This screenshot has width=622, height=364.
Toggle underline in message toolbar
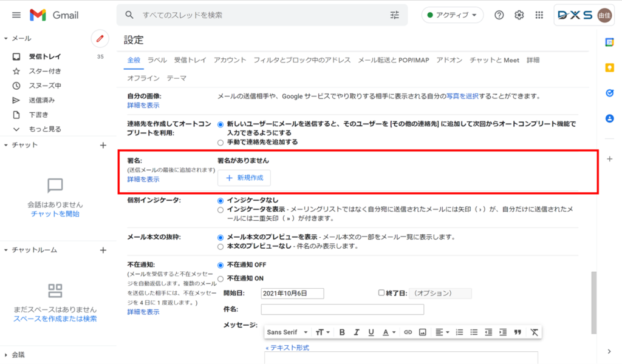371,332
